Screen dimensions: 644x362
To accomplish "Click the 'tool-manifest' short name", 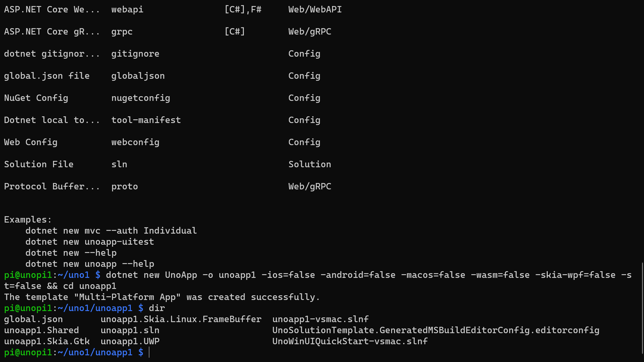I will tap(146, 120).
